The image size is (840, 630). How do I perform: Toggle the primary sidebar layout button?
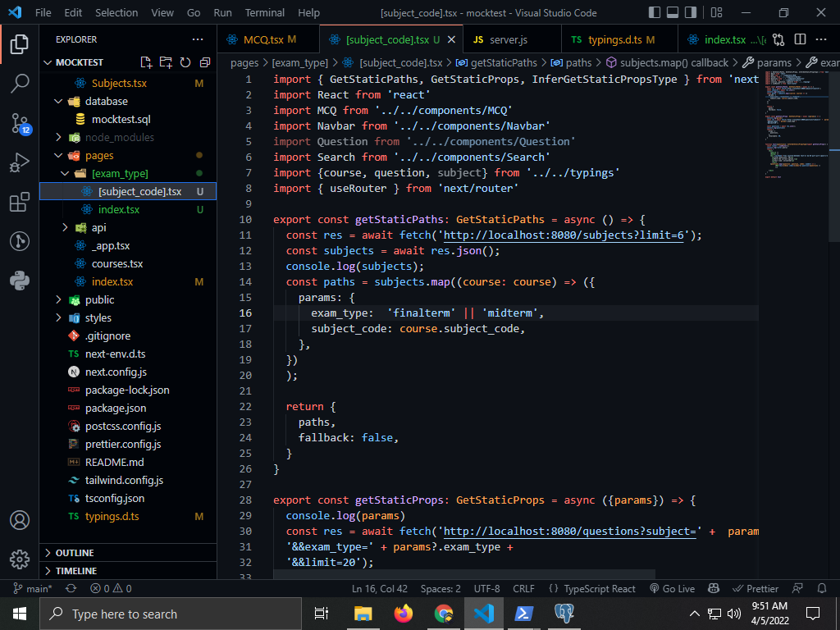point(654,13)
